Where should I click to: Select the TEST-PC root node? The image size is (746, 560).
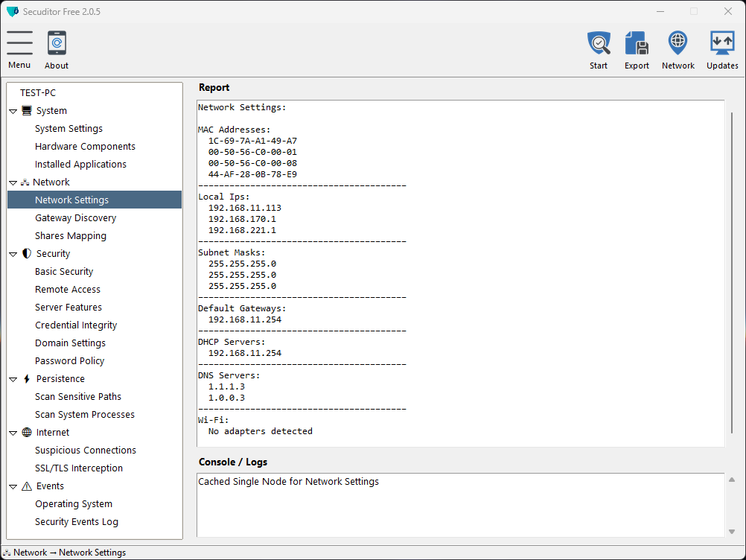click(x=38, y=93)
